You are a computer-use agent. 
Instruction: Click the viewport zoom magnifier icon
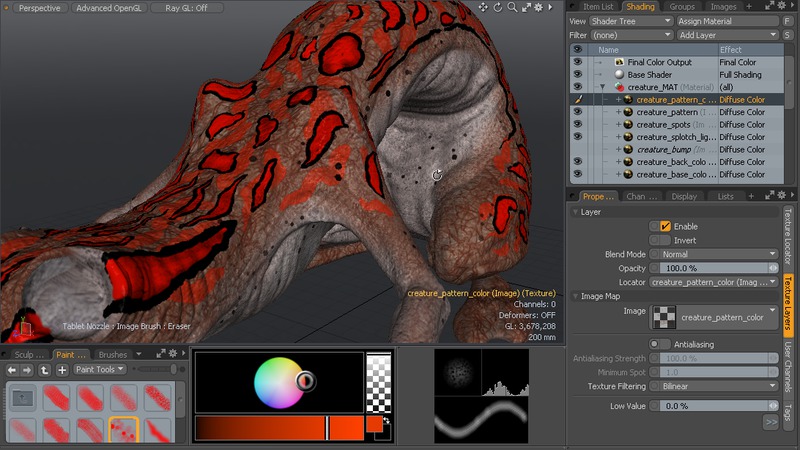(x=511, y=7)
